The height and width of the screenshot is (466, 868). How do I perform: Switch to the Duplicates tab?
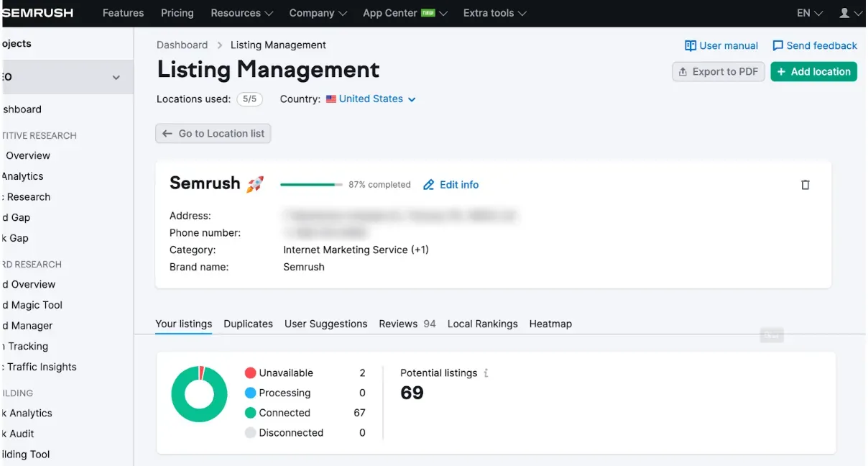coord(248,324)
